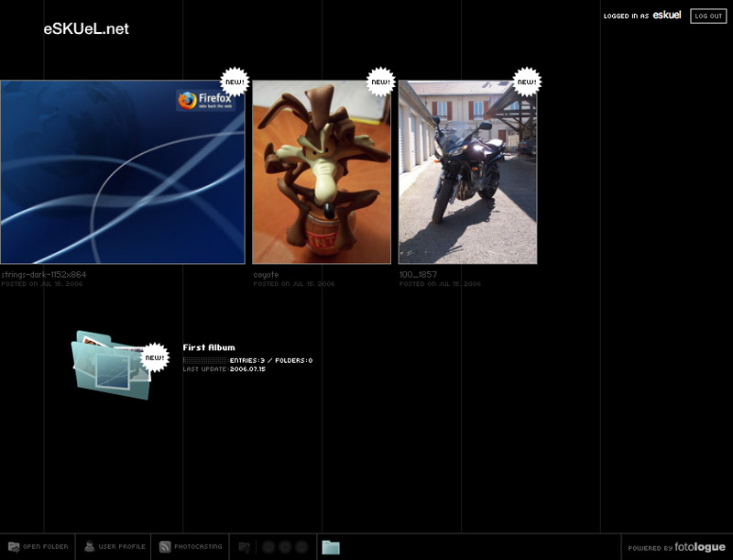Image resolution: width=733 pixels, height=560 pixels.
Task: Select the teal folder icon in bottom bar
Action: pyautogui.click(x=331, y=547)
